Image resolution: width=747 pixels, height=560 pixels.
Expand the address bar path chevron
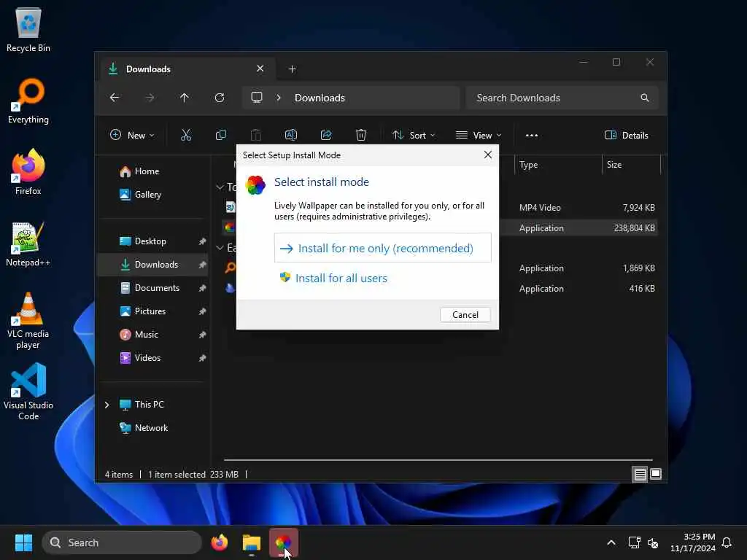(279, 98)
